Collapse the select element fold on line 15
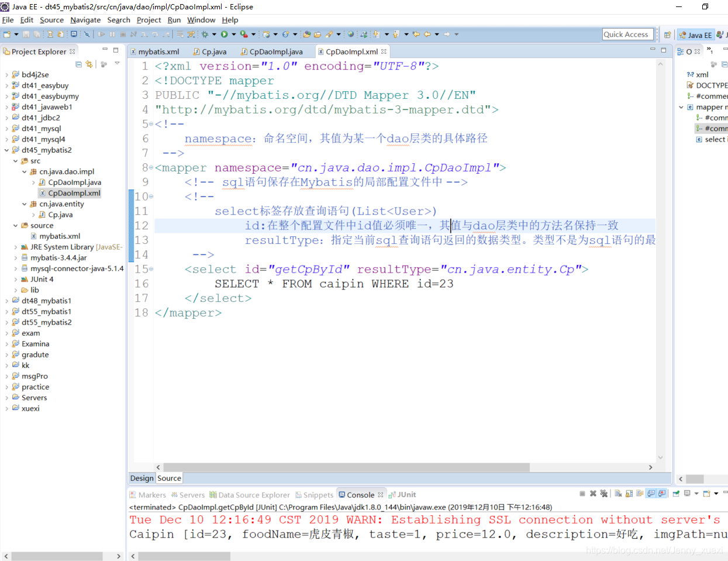The image size is (728, 561). (151, 269)
